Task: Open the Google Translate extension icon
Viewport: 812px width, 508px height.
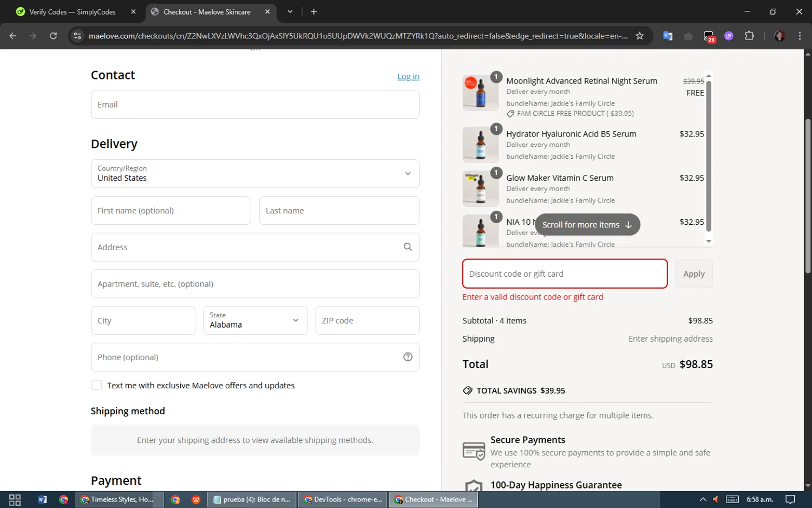Action: tap(667, 36)
